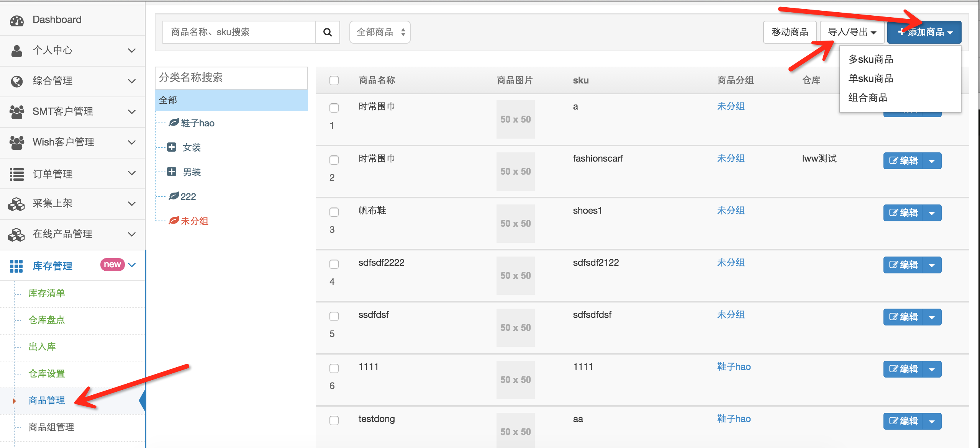The width and height of the screenshot is (980, 448).
Task: Open the 仓库盘点 submenu item
Action: [47, 320]
